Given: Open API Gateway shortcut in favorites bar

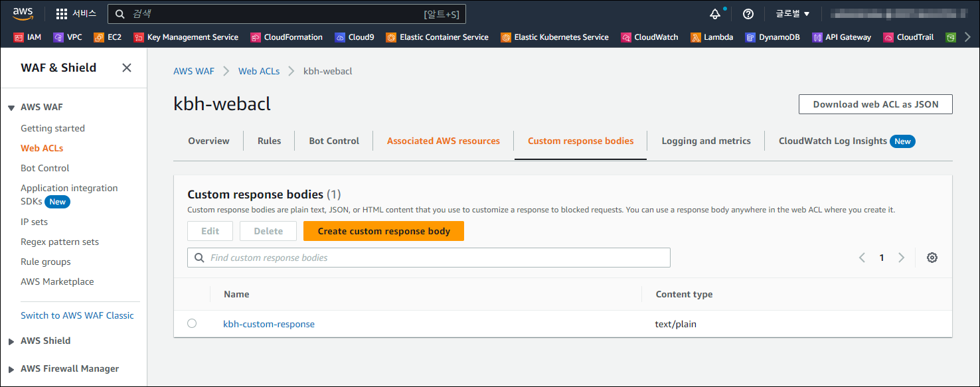Looking at the screenshot, I should point(841,37).
